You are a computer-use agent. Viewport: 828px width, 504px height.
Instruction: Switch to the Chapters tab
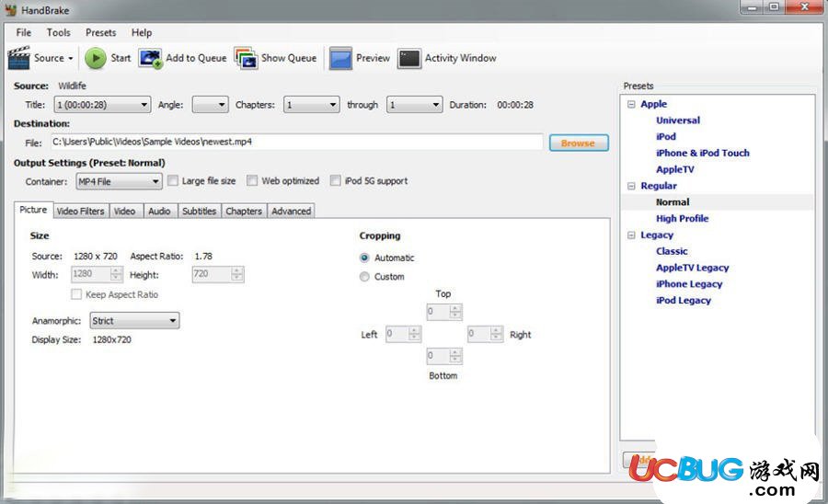click(244, 212)
